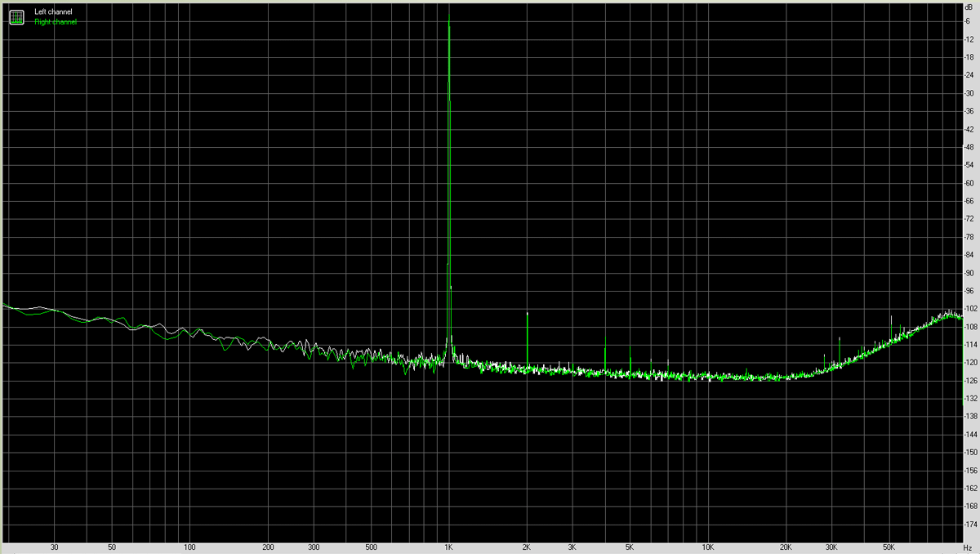Click the 50K frequency axis label

pos(888,547)
